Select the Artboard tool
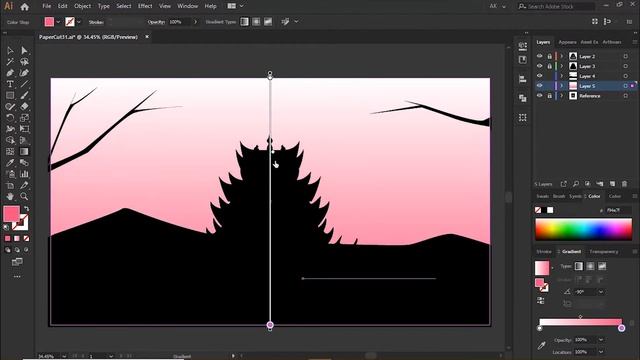640x360 pixels. click(x=10, y=185)
